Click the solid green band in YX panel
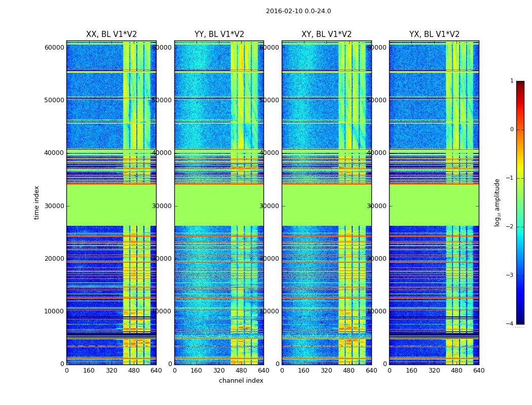Viewport: 532px width, 405px height. tap(434, 205)
